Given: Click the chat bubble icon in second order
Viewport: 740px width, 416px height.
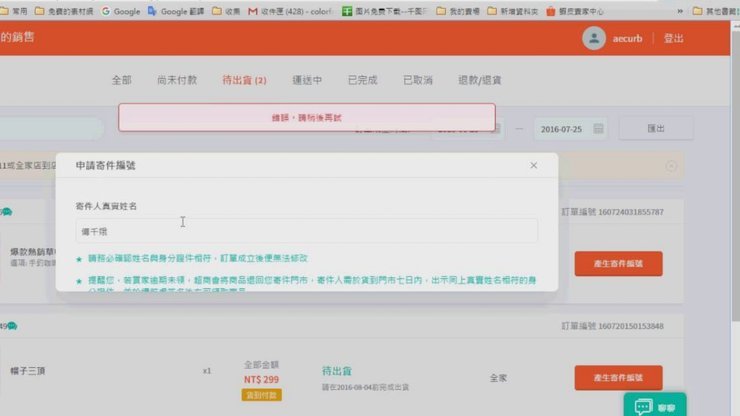Looking at the screenshot, I should tap(12, 326).
